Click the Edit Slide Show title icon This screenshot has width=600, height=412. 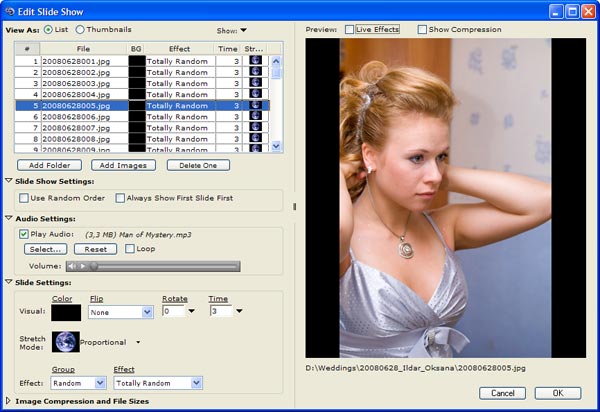[10, 11]
